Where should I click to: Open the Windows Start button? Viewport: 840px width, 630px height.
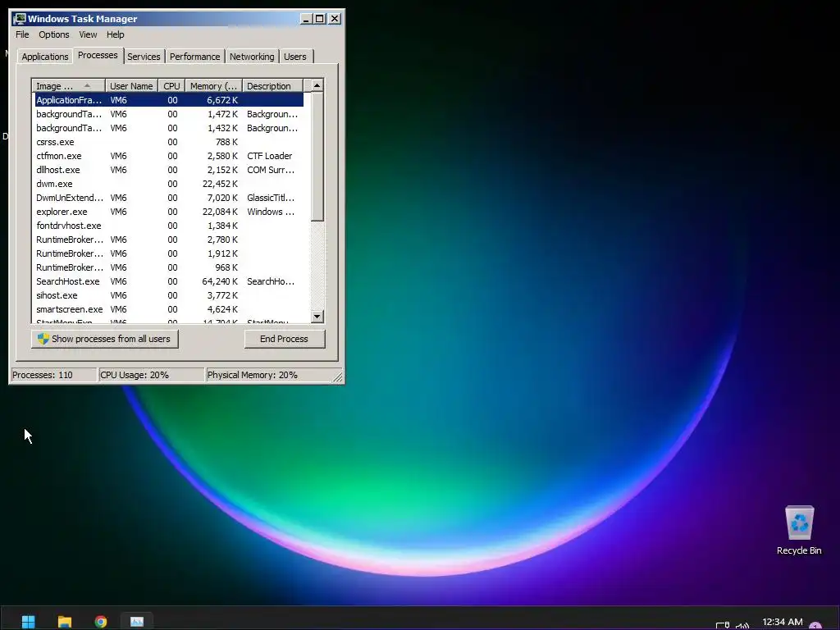click(29, 622)
